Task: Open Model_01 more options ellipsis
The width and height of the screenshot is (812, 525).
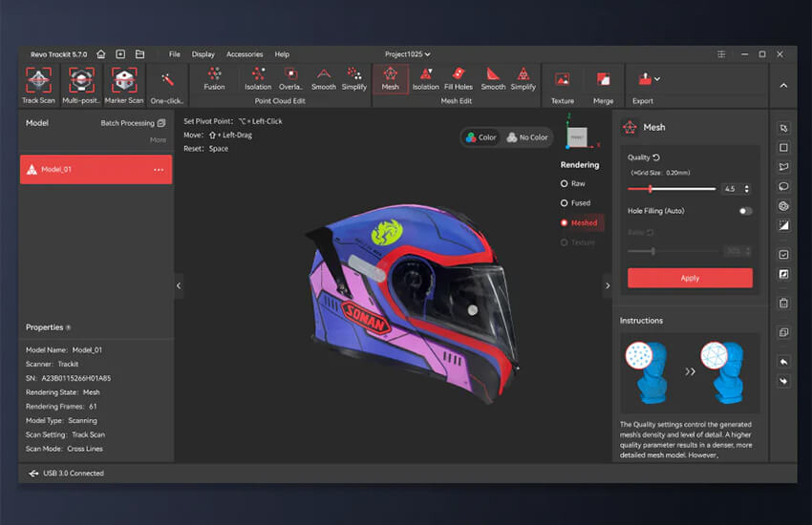Action: 159,170
